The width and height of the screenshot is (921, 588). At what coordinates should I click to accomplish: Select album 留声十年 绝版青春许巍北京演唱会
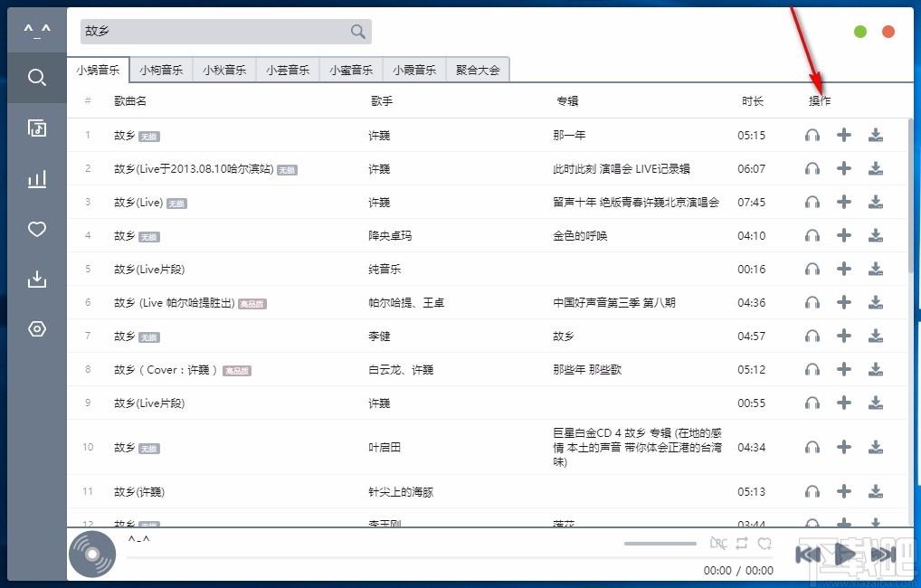[x=636, y=203]
